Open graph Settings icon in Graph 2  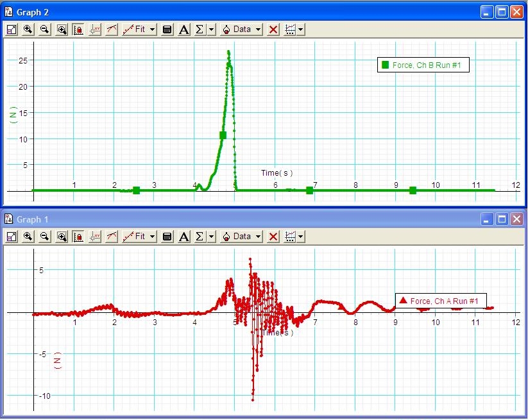[x=290, y=29]
